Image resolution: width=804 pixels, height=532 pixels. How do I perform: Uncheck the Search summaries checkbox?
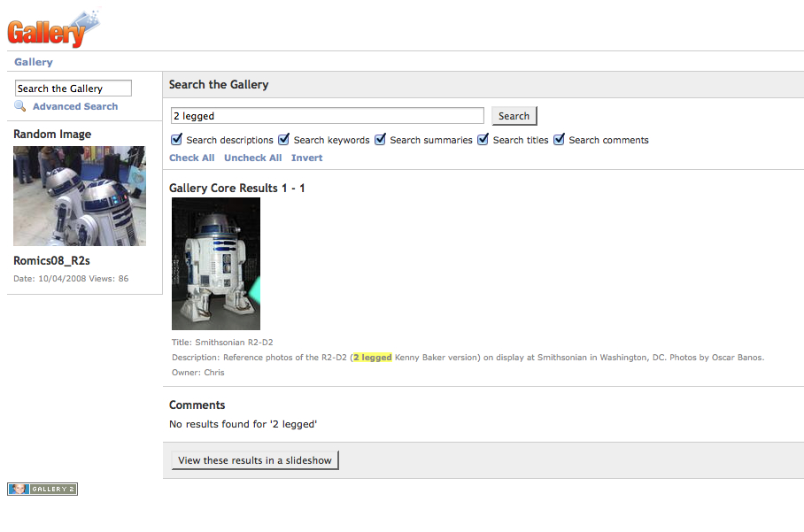tap(380, 139)
